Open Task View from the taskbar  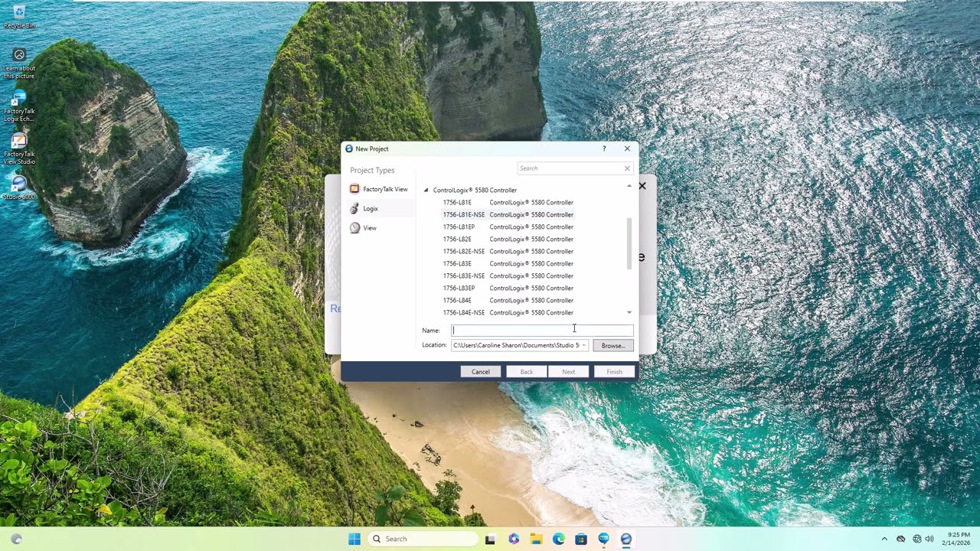pyautogui.click(x=490, y=539)
